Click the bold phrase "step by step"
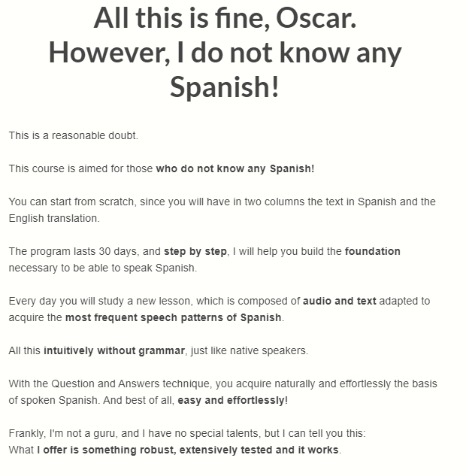This screenshot has width=466, height=476. 195,251
